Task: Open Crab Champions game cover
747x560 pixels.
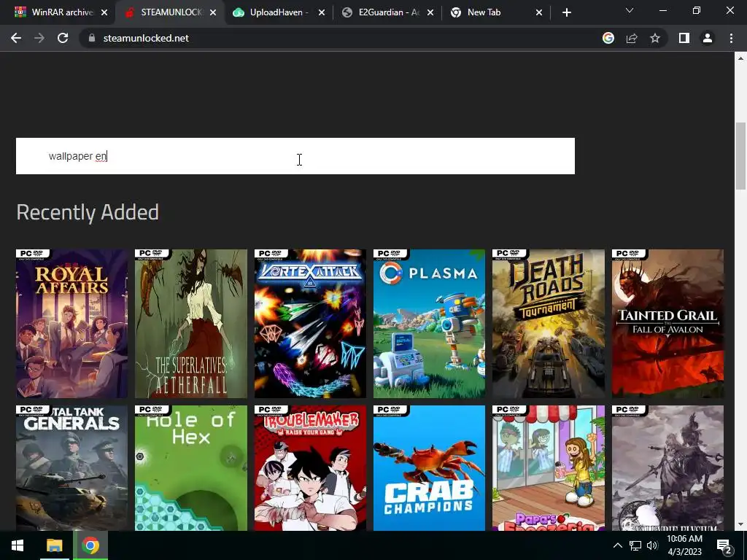Action: (429, 467)
